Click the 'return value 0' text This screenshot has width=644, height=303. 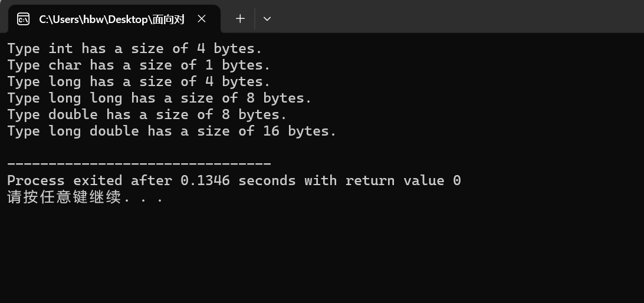tap(403, 180)
